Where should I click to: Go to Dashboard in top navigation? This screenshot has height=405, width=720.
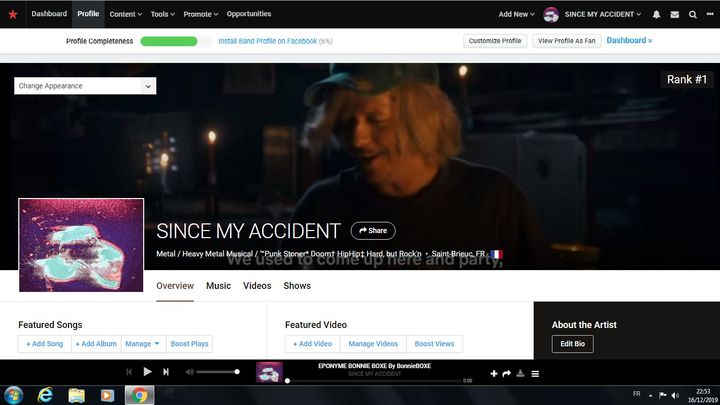[49, 14]
